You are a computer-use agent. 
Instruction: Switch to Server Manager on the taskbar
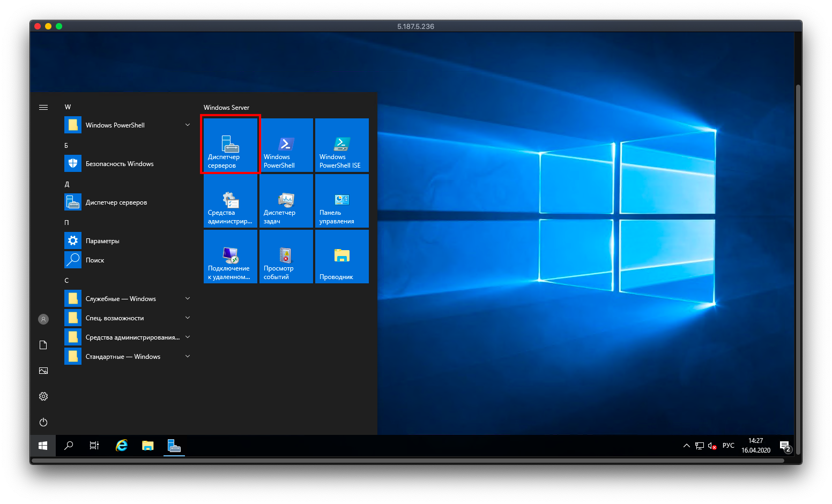174,446
